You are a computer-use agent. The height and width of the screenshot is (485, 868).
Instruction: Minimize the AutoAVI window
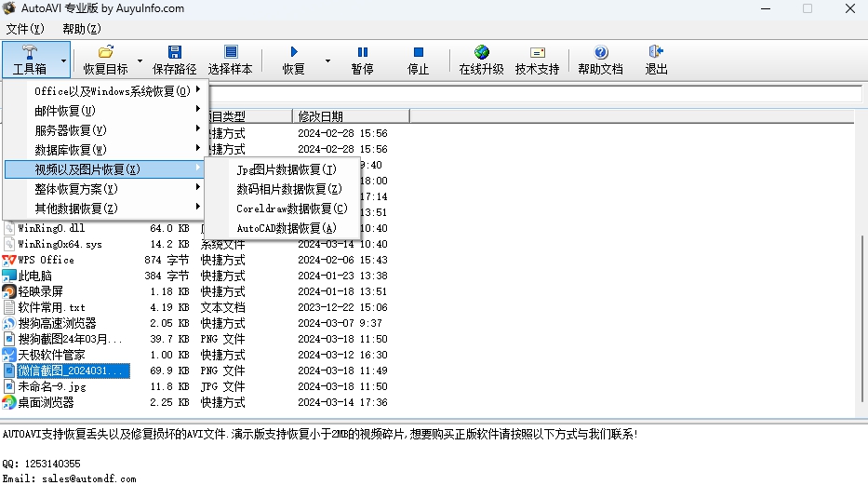(x=766, y=9)
